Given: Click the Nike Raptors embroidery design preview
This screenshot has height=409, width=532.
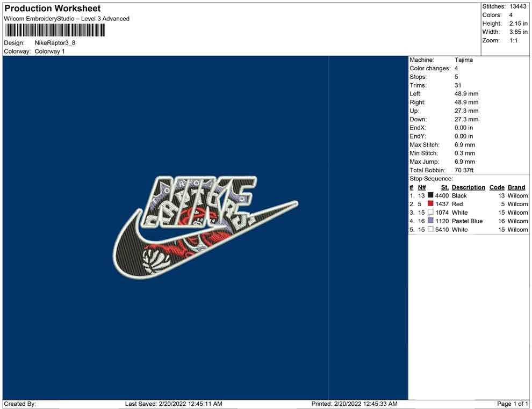Looking at the screenshot, I should (x=205, y=228).
